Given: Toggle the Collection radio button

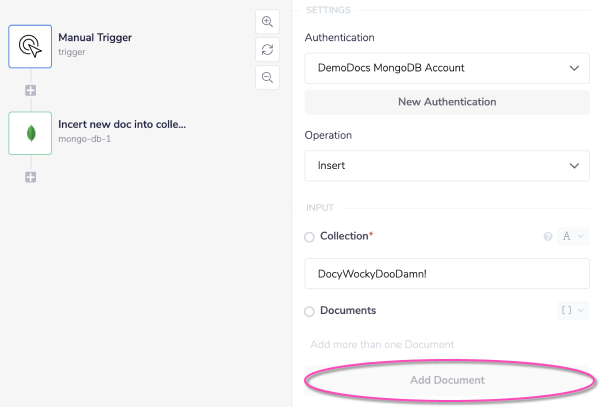Looking at the screenshot, I should [310, 237].
